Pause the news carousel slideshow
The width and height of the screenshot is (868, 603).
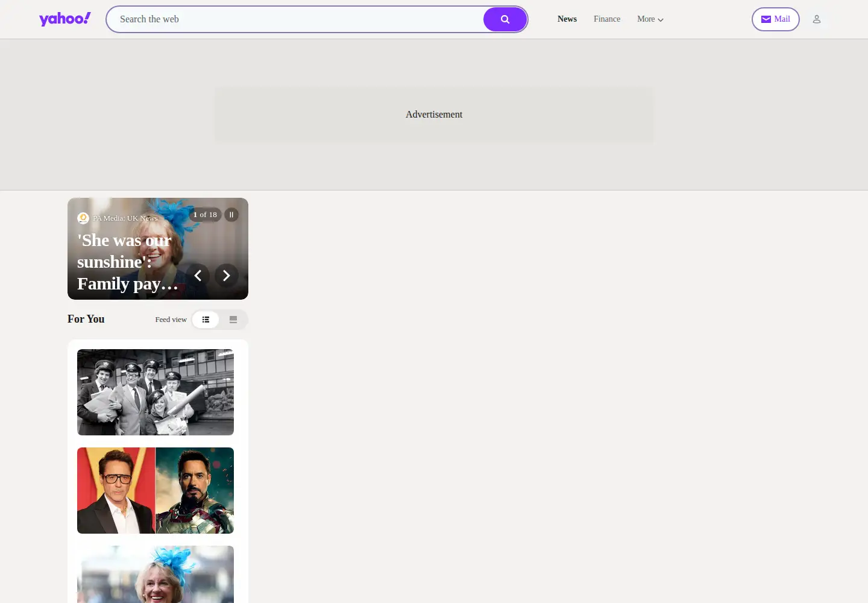231,215
